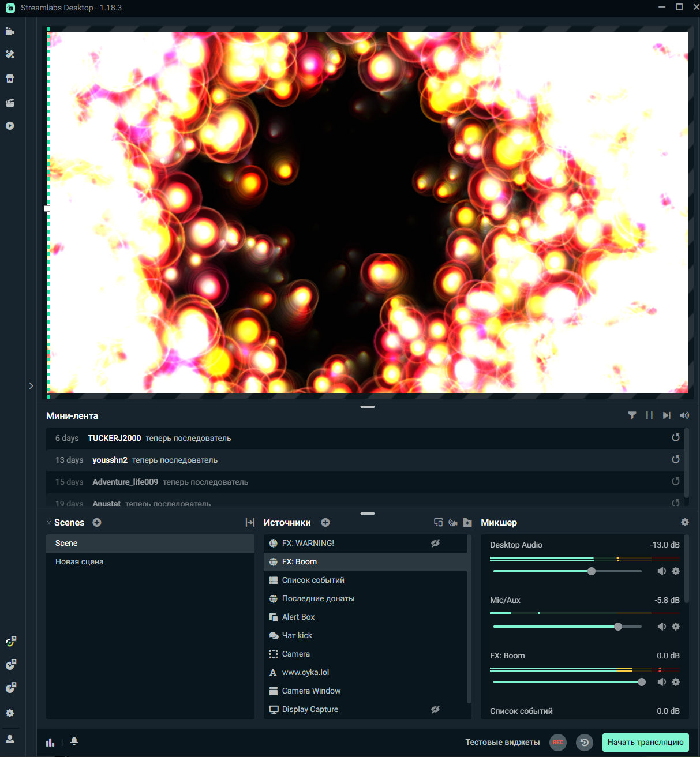The width and height of the screenshot is (700, 757).
Task: Select the Display Capture source
Action: tap(365, 710)
